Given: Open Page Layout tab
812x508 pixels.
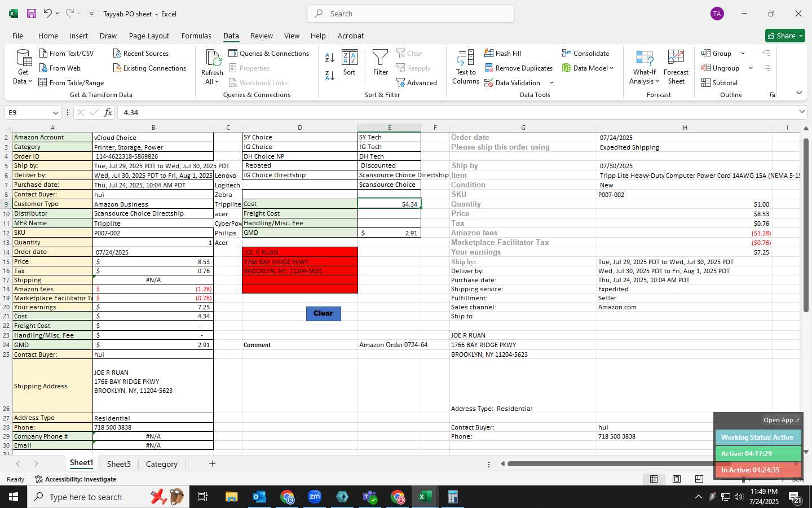Looking at the screenshot, I should pos(149,36).
